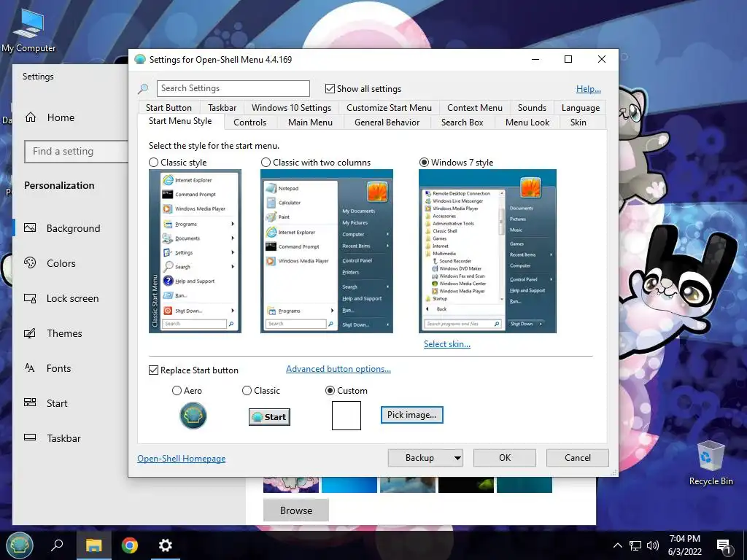Select Classic with two columns radio button
747x560 pixels.
coord(266,163)
